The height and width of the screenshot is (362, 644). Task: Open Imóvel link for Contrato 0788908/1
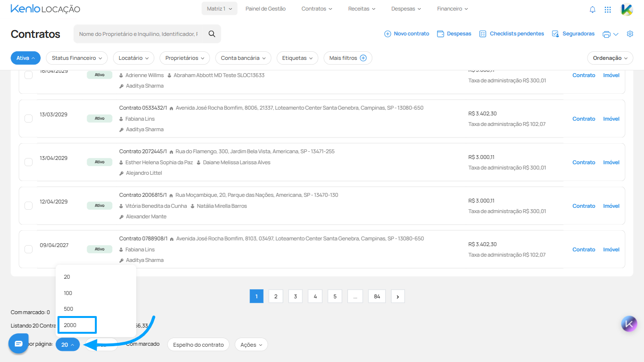(x=611, y=249)
